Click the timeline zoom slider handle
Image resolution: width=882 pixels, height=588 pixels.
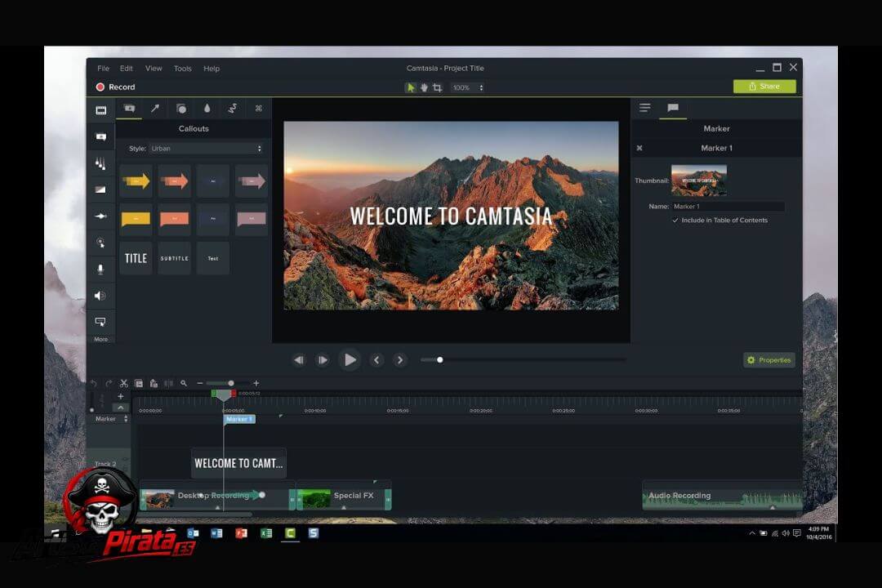pos(230,383)
